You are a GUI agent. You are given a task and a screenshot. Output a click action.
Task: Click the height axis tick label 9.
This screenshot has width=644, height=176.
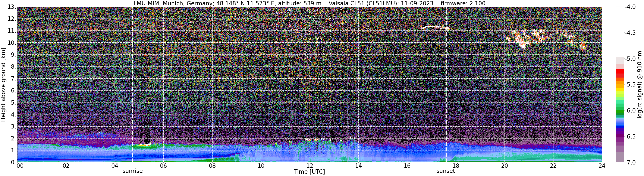tap(13, 55)
